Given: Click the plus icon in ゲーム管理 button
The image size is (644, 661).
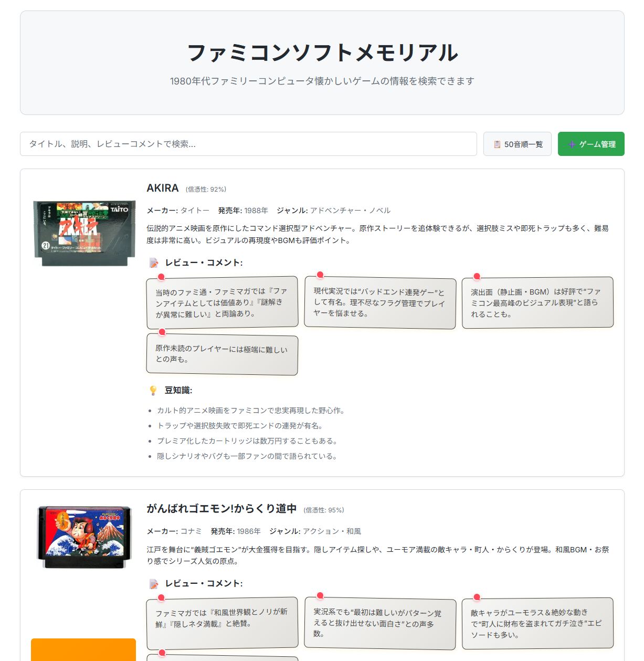Looking at the screenshot, I should [572, 144].
